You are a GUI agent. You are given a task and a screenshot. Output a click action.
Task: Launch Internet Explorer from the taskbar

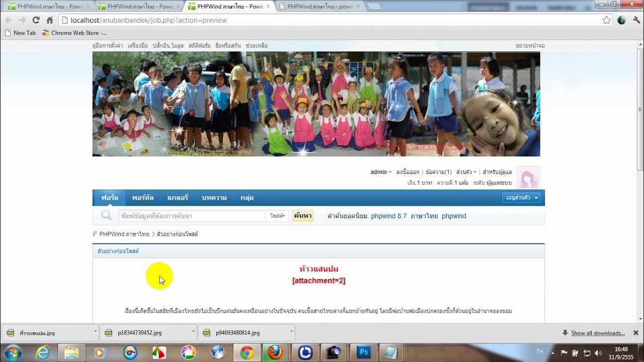(43, 352)
